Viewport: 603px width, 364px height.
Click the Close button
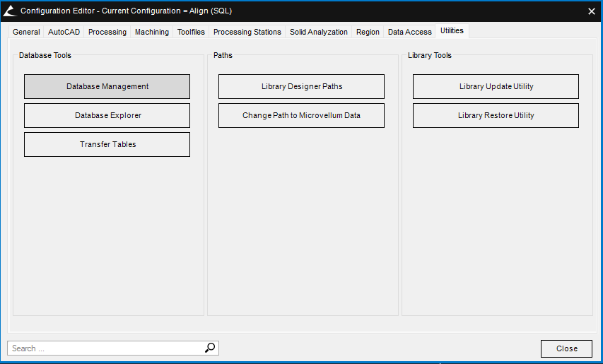click(x=566, y=348)
